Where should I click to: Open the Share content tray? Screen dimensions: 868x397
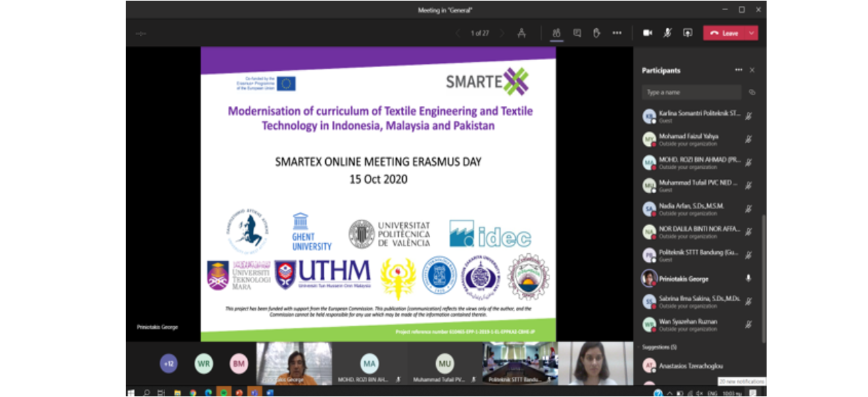click(688, 32)
